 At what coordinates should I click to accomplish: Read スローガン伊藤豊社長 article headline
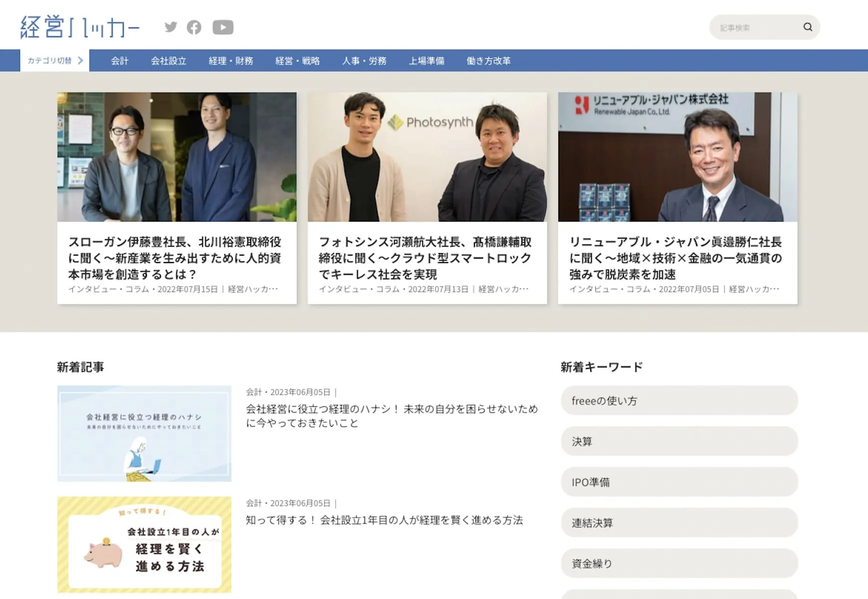175,258
